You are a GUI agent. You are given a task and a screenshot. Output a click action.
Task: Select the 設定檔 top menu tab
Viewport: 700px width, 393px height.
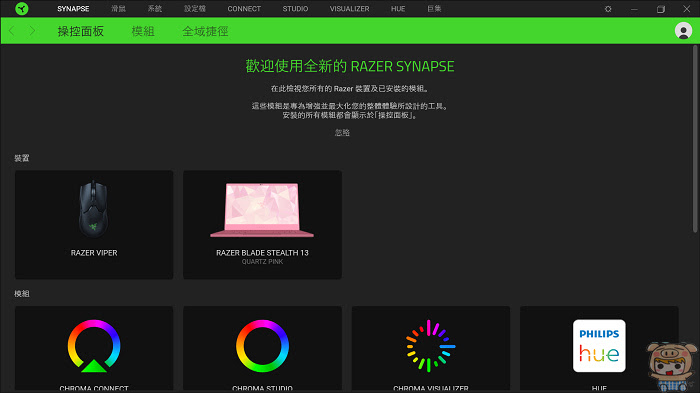[195, 8]
